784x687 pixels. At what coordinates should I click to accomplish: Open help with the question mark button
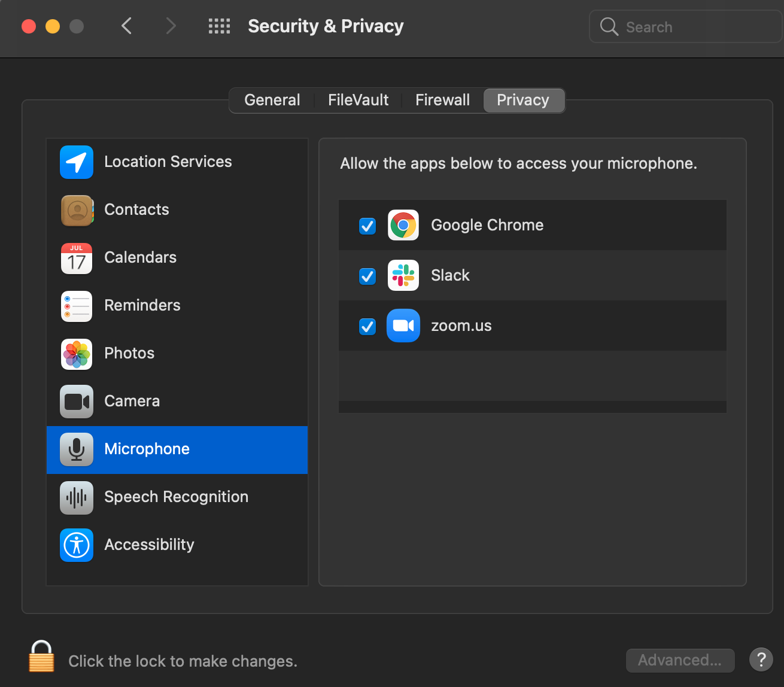(761, 660)
